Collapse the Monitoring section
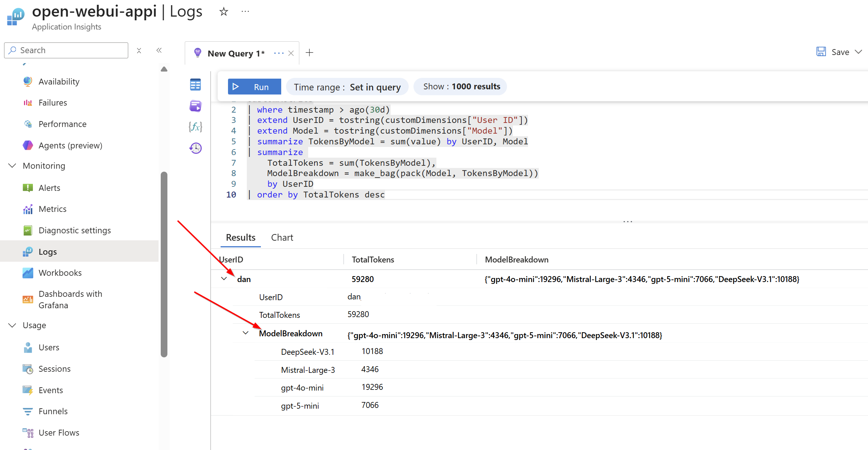 coord(12,166)
